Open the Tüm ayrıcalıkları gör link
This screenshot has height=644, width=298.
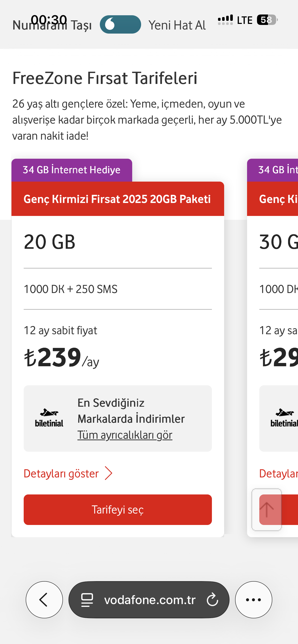[x=125, y=435]
